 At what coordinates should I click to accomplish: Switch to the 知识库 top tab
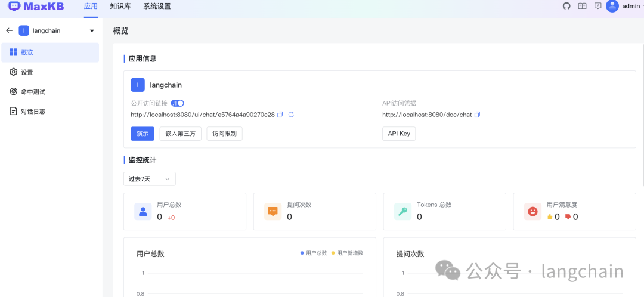tap(120, 6)
